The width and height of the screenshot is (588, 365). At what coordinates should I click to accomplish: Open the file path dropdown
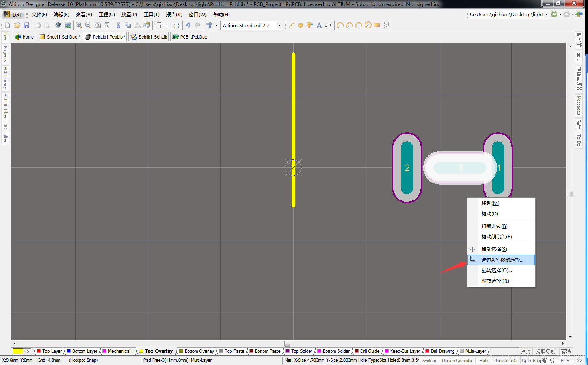pos(546,14)
